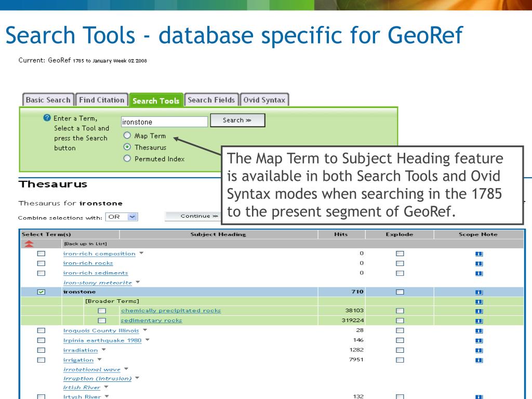Check Explode box for Irpinia earthquake 1980
The image size is (532, 399).
point(400,340)
